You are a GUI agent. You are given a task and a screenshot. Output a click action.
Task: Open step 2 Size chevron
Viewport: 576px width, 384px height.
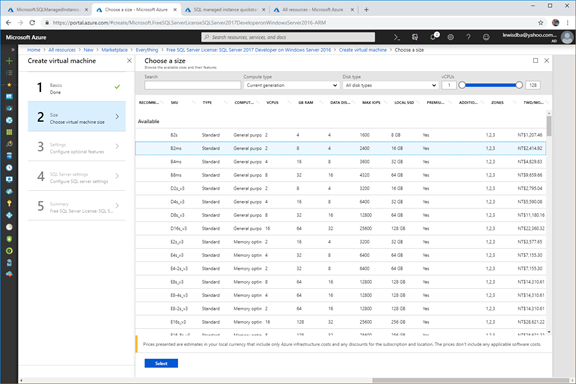[x=117, y=116]
